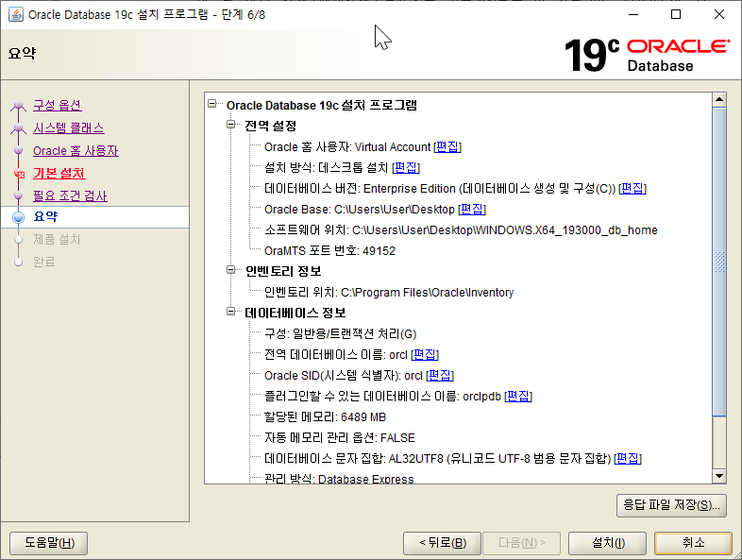The width and height of the screenshot is (742, 560).
Task: Click the 응답 파일 저장(S)... button
Action: (671, 505)
